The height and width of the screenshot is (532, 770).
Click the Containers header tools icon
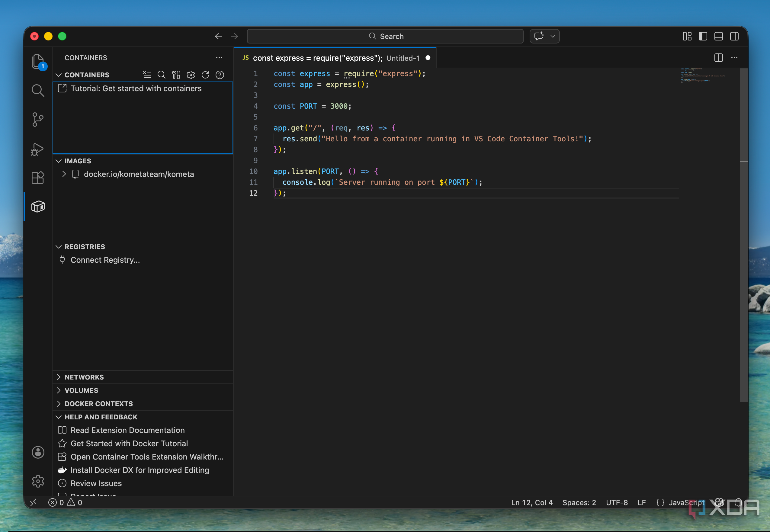[x=176, y=75]
